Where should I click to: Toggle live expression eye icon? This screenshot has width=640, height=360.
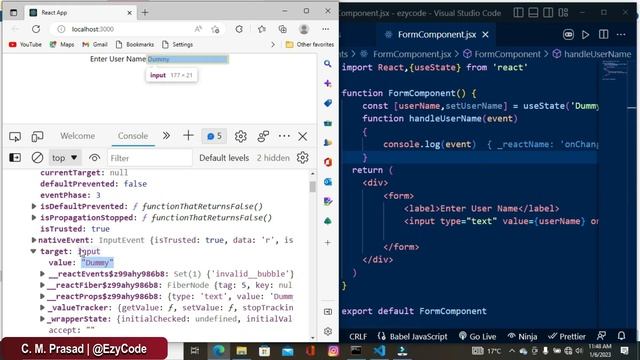click(x=94, y=158)
